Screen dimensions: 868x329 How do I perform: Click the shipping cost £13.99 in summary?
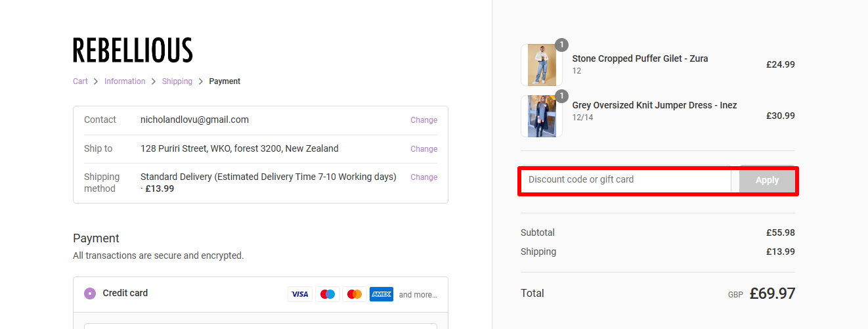coord(781,252)
